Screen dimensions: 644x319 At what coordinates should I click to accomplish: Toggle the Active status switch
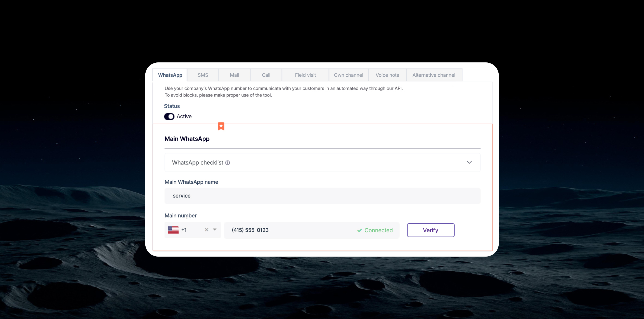(x=169, y=116)
